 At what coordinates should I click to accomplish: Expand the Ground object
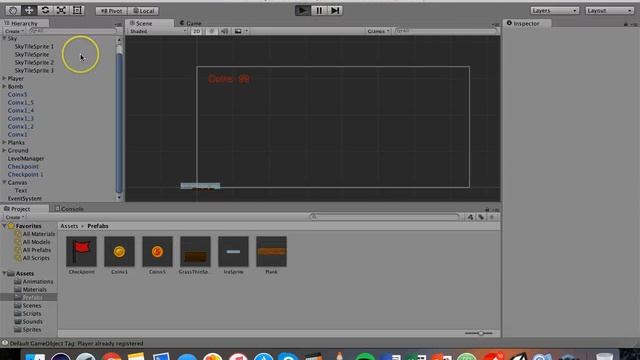(x=4, y=150)
